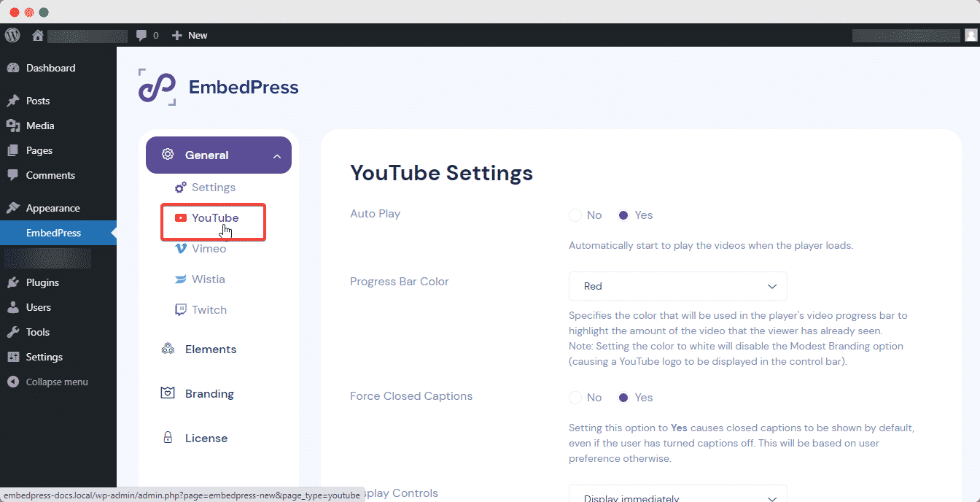Screen dimensions: 980x502
Task: Click the user avatar in admin bar
Action: point(970,35)
